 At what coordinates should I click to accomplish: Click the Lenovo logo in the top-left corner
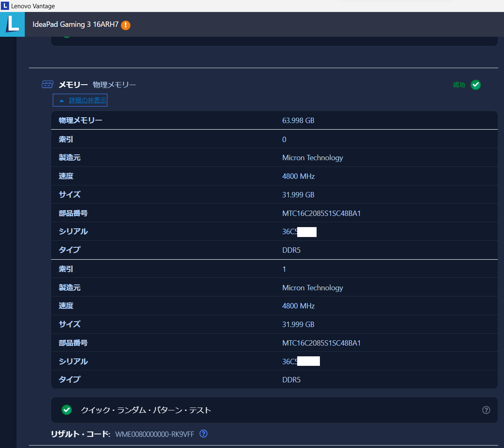[12, 24]
